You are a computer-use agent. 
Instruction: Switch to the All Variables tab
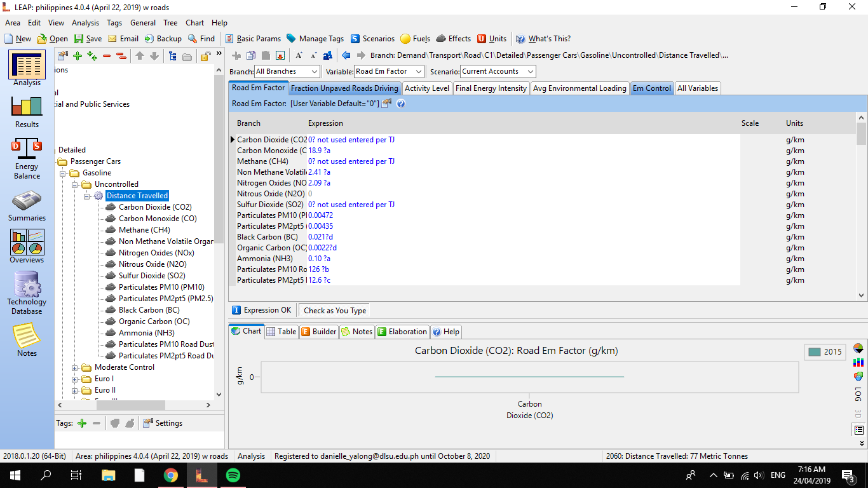(x=698, y=88)
